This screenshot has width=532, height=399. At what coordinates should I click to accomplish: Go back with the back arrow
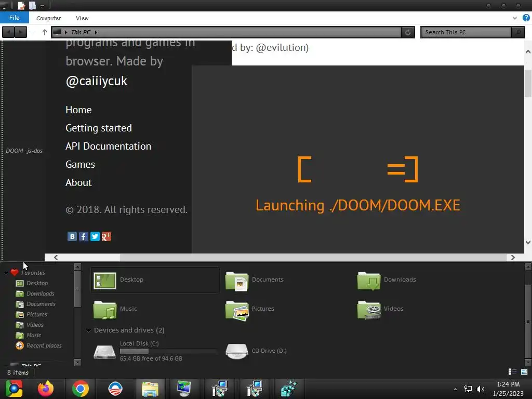[x=8, y=32]
